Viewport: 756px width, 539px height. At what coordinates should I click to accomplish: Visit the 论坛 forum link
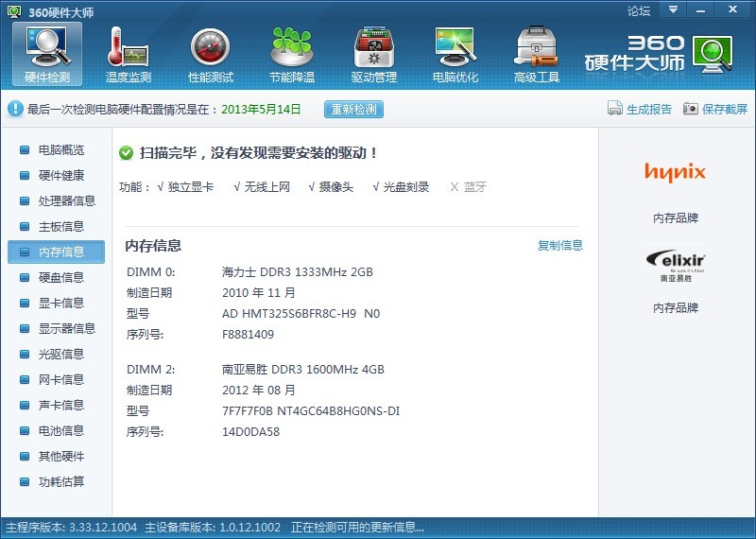pyautogui.click(x=639, y=11)
